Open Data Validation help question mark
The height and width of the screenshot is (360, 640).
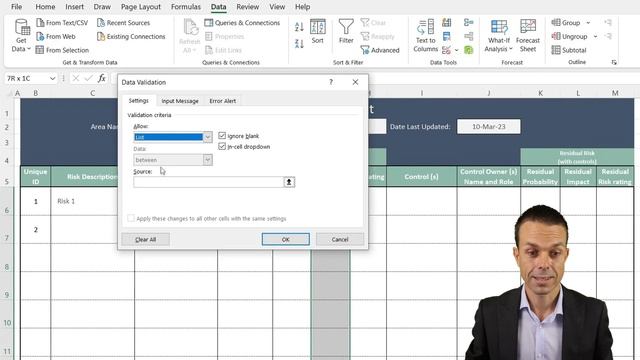(331, 82)
